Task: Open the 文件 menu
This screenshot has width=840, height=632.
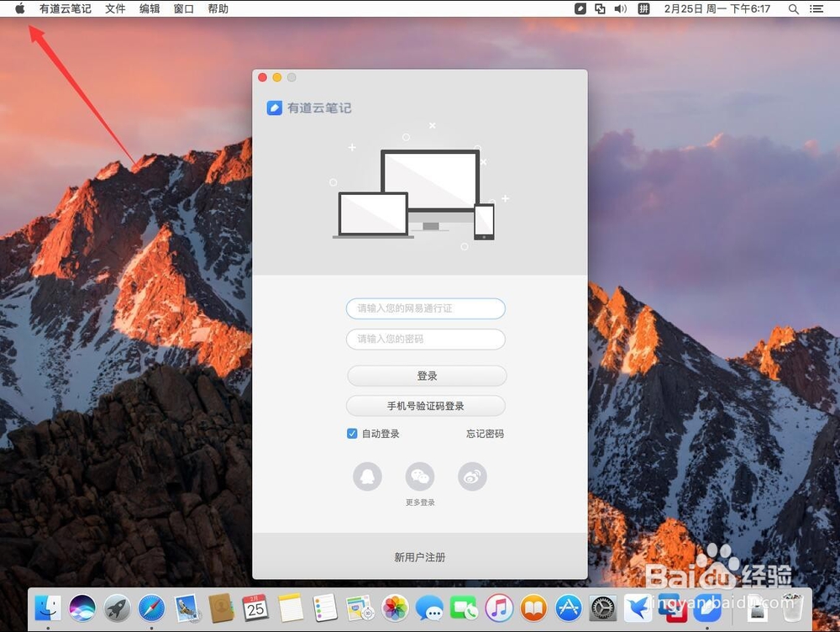Action: pos(115,8)
